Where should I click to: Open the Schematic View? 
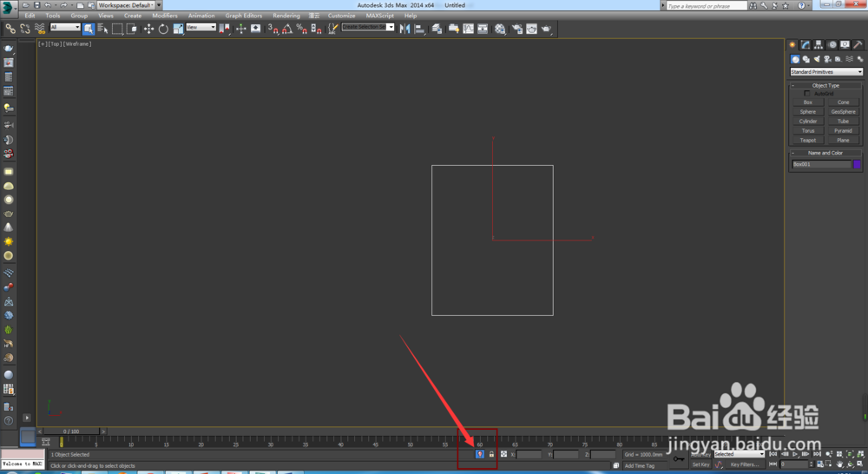483,29
